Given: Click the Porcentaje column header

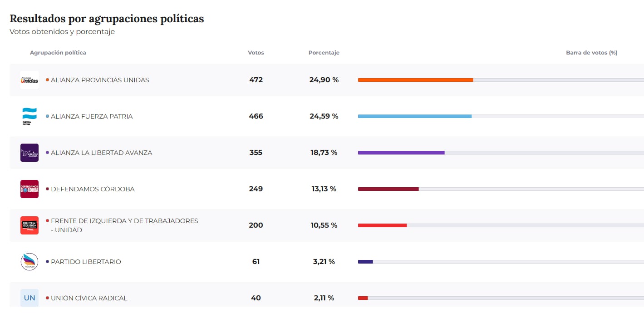Looking at the screenshot, I should (x=324, y=53).
